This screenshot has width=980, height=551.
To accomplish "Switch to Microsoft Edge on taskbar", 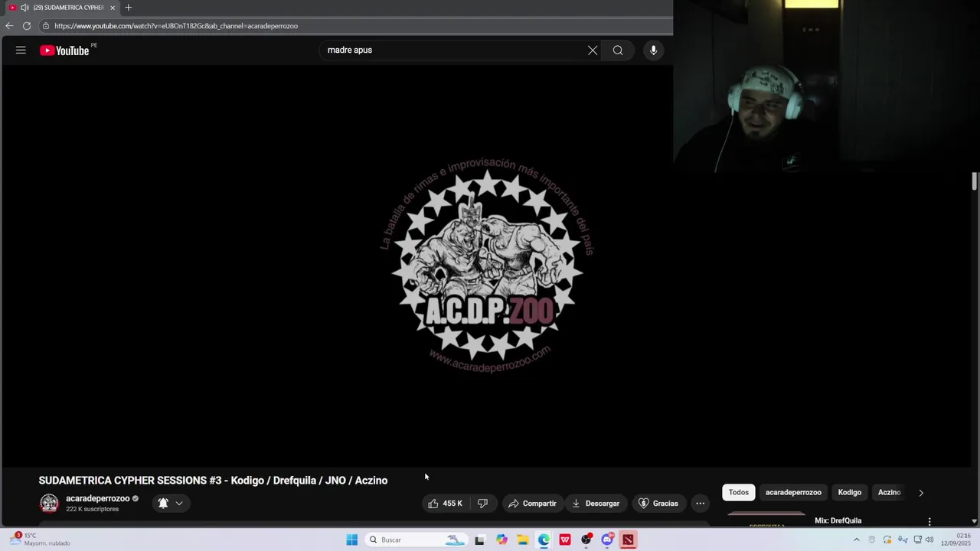I will [x=544, y=540].
